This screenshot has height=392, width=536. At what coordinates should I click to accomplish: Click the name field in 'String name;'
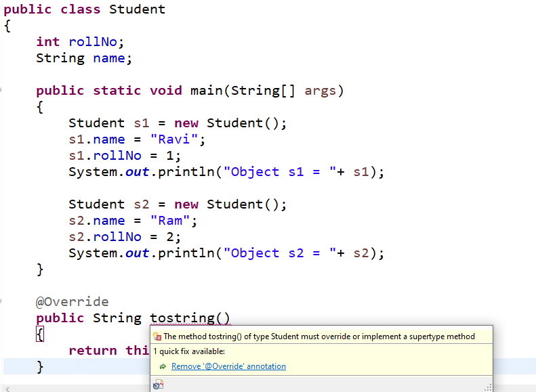click(109, 58)
